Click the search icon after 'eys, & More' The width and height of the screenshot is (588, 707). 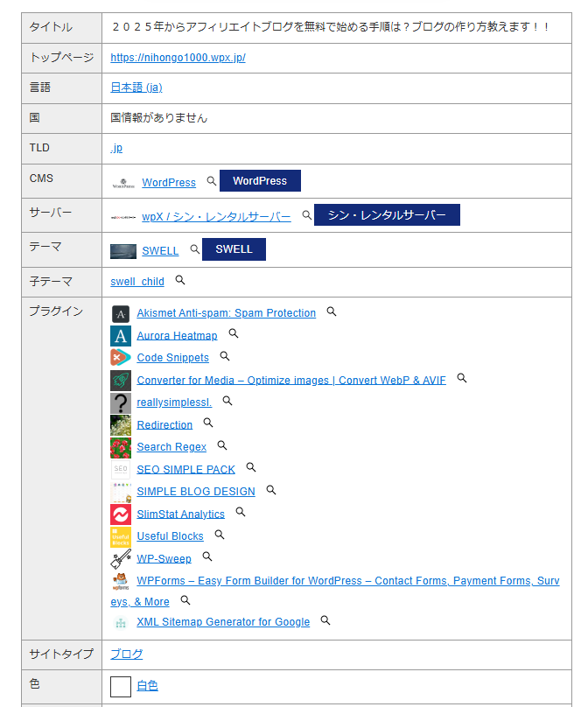[185, 600]
